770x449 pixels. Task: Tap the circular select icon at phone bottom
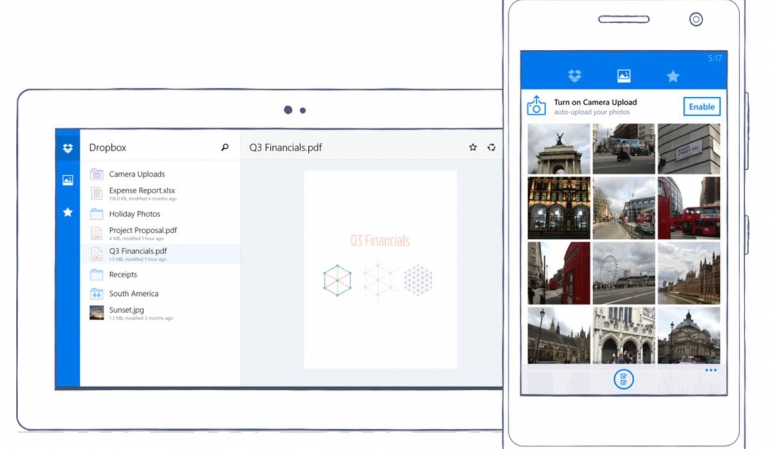[623, 380]
